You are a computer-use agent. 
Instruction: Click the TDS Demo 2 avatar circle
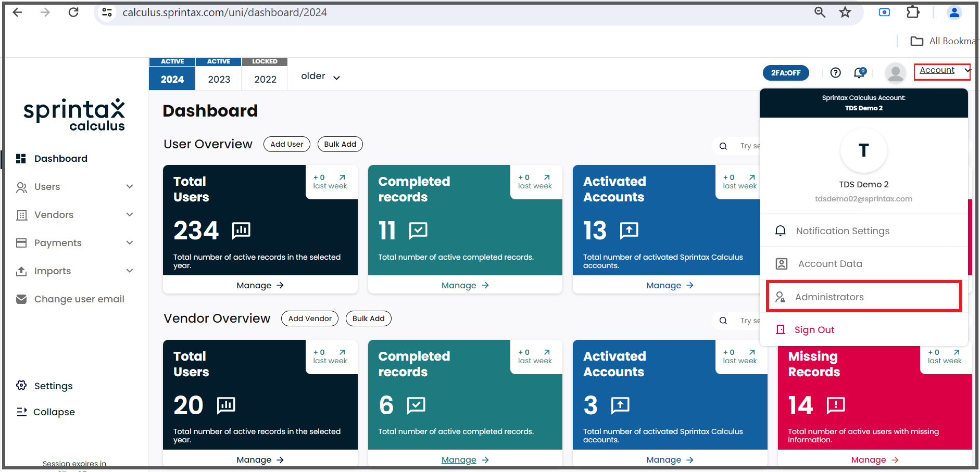[x=864, y=150]
